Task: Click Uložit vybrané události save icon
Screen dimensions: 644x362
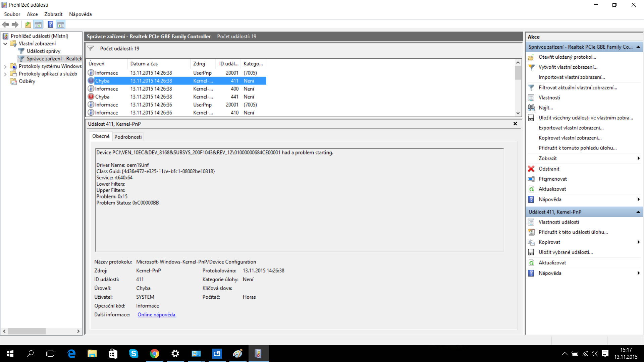Action: coord(531,252)
